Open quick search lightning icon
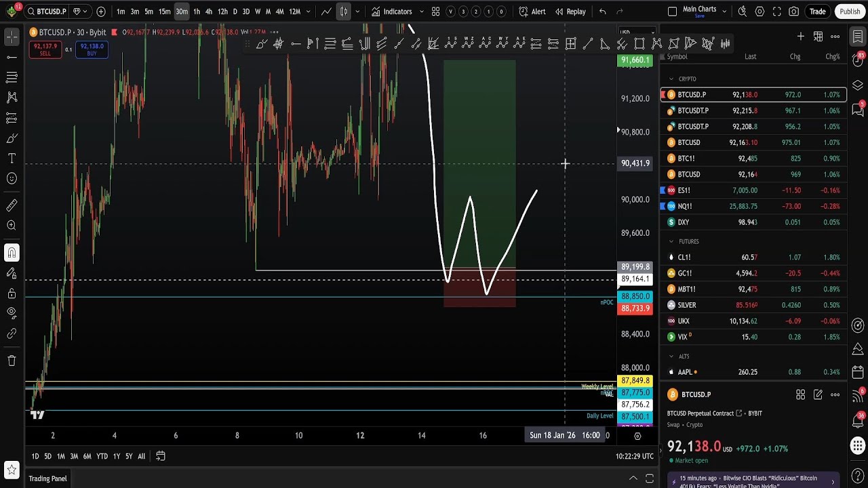Screen dimensions: 868x488 coord(743,12)
